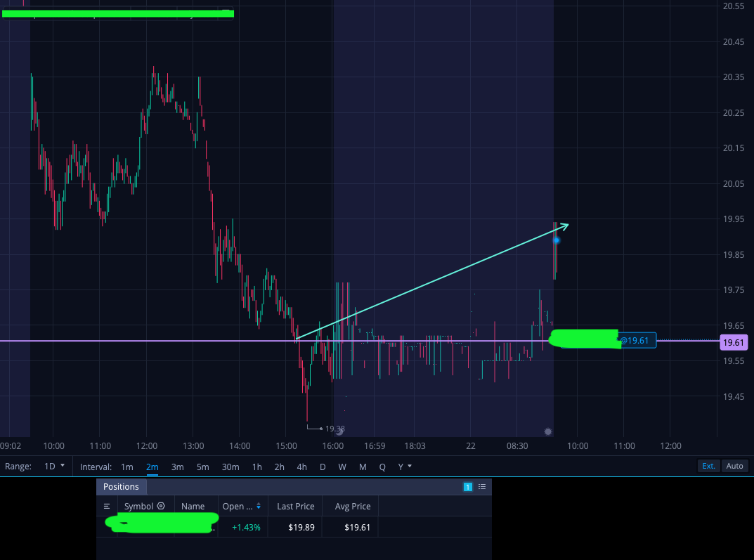Switch to the Positions tab

click(121, 486)
